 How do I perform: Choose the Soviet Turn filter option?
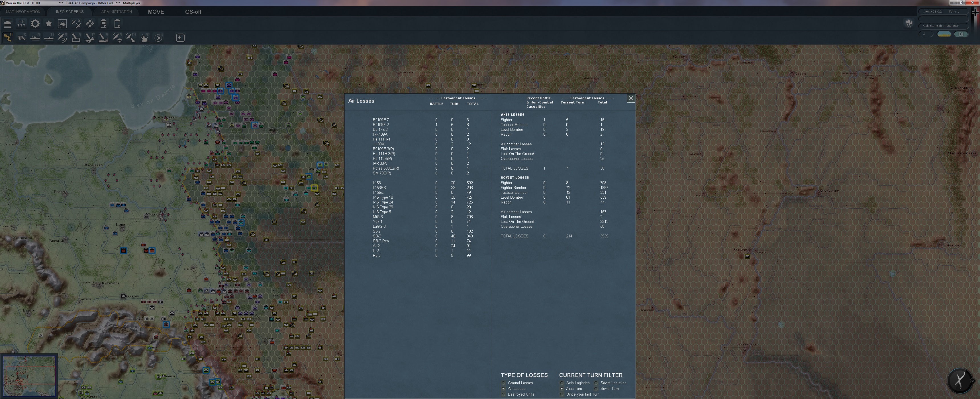pyautogui.click(x=596, y=389)
